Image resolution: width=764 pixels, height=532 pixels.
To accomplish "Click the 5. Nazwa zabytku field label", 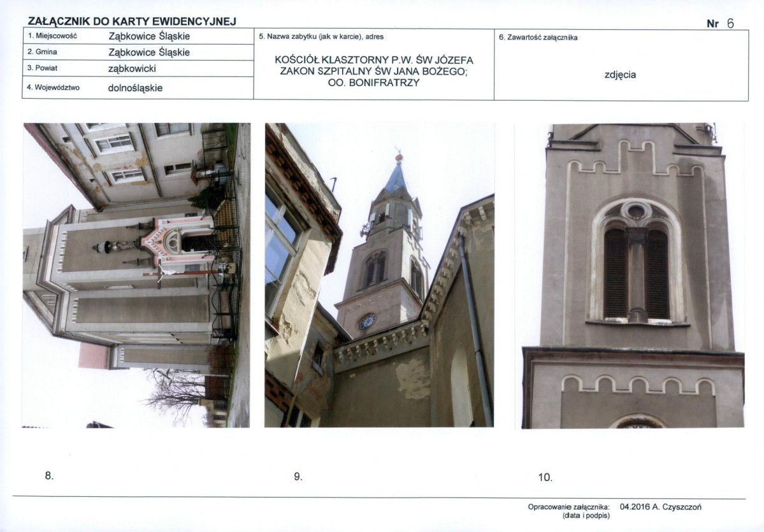I will click(321, 37).
